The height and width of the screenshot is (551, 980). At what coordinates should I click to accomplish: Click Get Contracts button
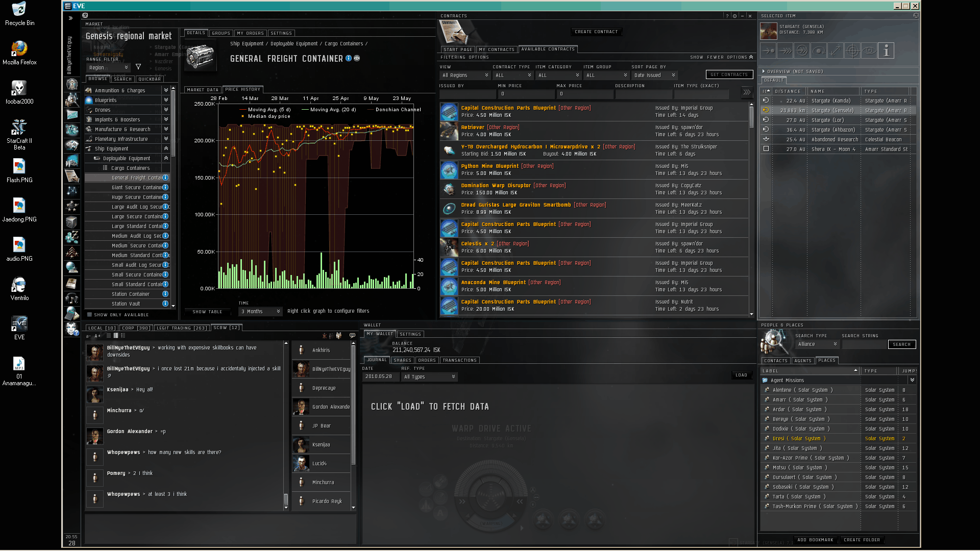coord(729,74)
